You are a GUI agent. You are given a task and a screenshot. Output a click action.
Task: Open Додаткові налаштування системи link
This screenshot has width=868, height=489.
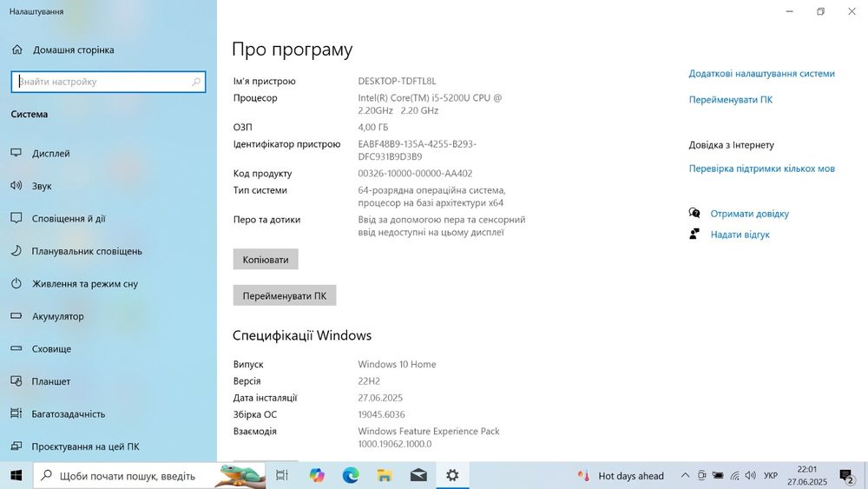click(762, 74)
